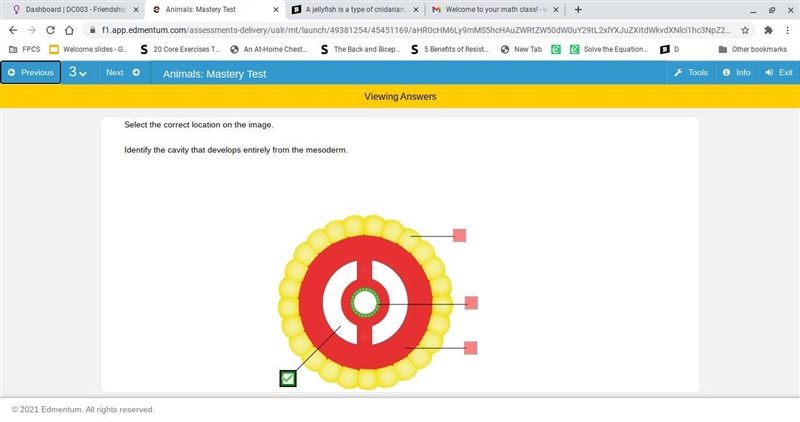Select the bottom-right pink hotspot on the red layer

point(470,348)
